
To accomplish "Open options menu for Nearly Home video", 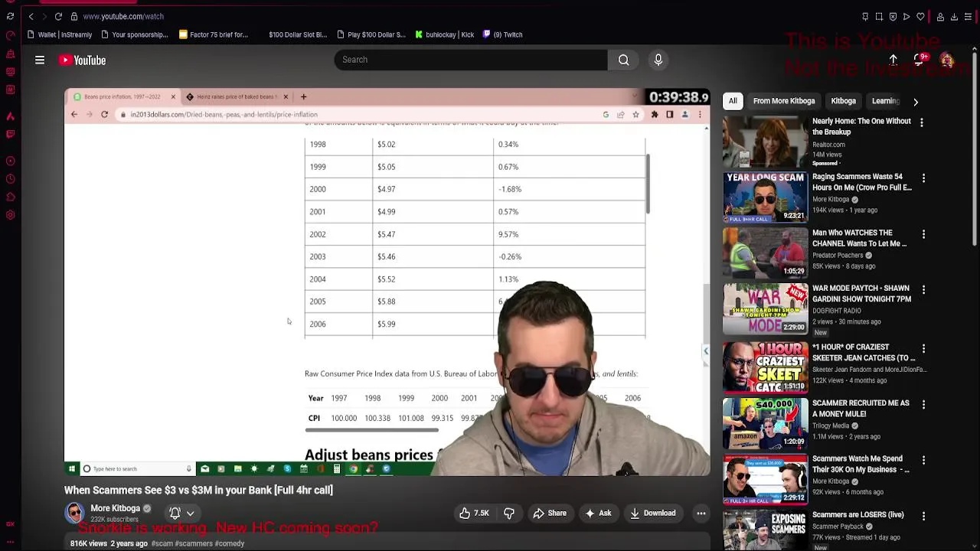I will [x=922, y=122].
